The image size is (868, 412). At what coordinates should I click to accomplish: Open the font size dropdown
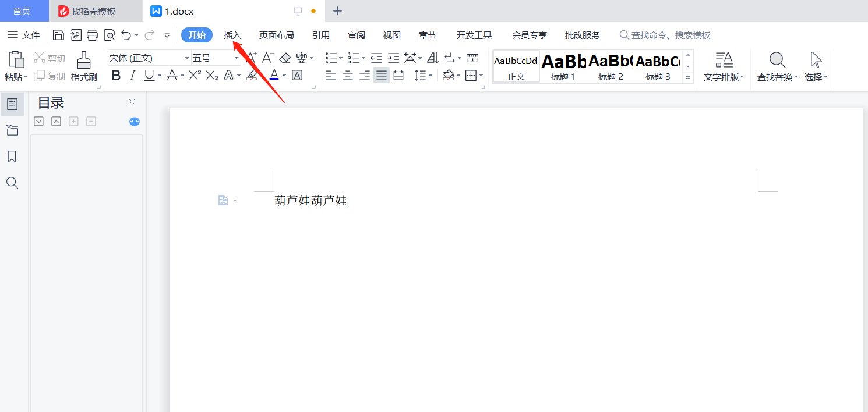coord(235,58)
